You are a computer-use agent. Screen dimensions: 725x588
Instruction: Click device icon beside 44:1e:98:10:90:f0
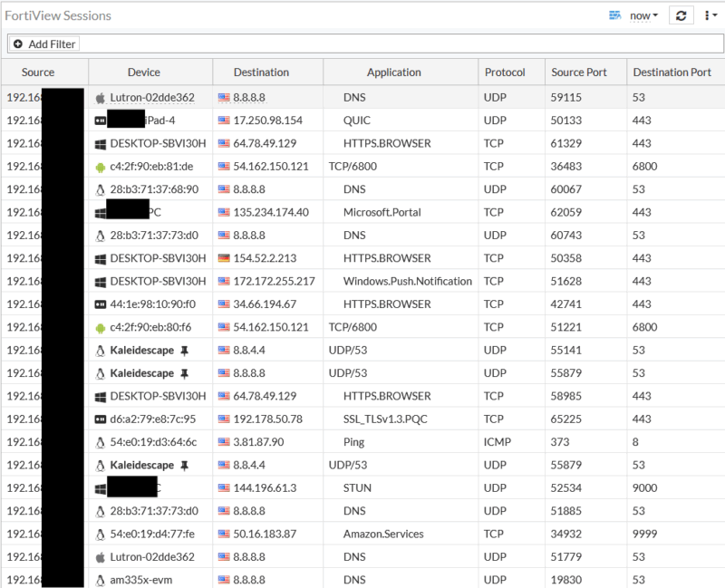(100, 304)
